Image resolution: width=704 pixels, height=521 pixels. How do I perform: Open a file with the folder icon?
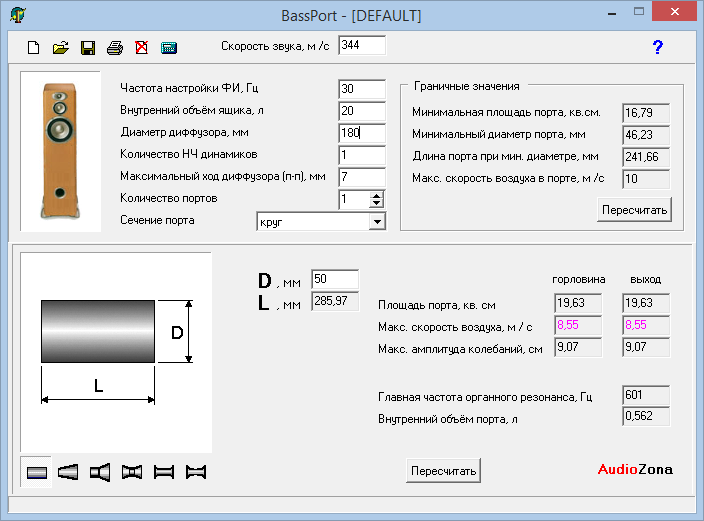[x=60, y=47]
